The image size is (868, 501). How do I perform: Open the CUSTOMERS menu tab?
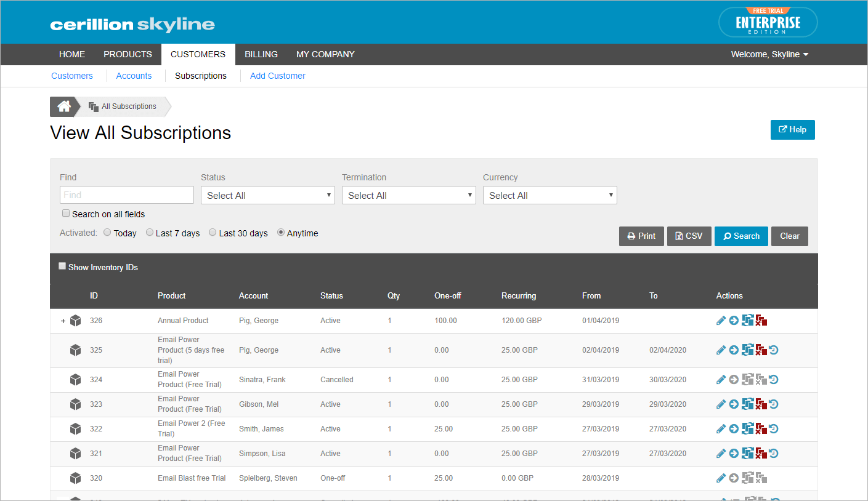click(x=198, y=54)
